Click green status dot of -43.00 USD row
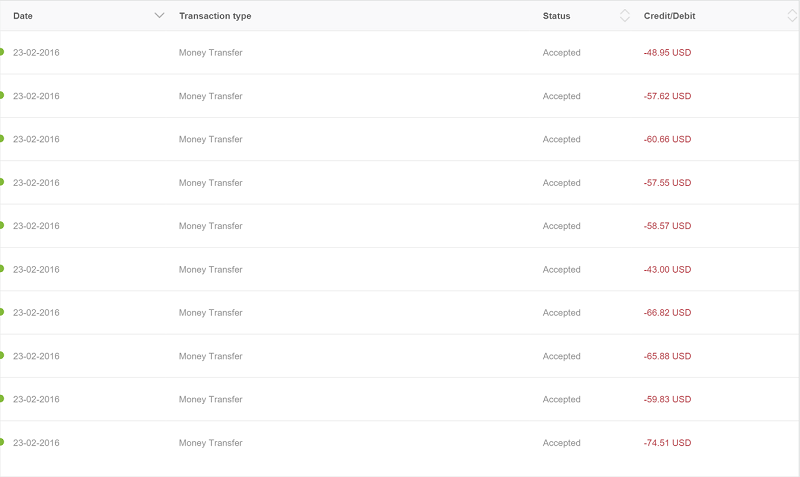 click(2, 269)
